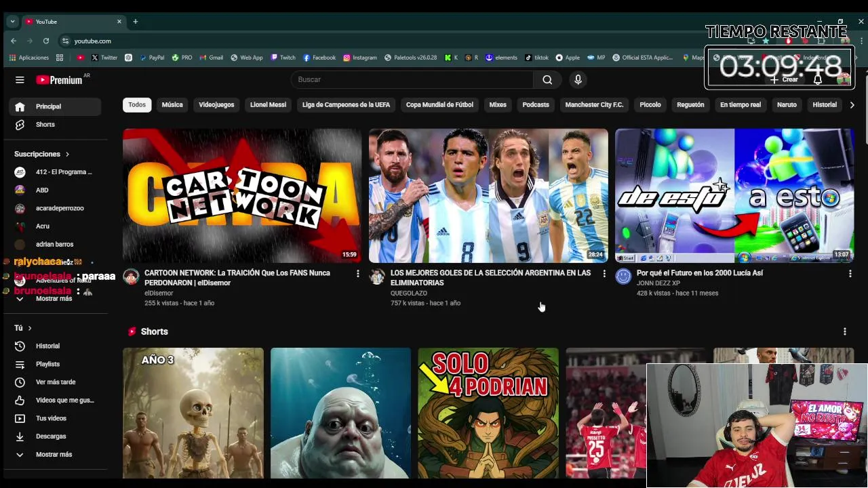Expand the Tú section chevron
Viewport: 868px width, 488px height.
click(x=30, y=328)
